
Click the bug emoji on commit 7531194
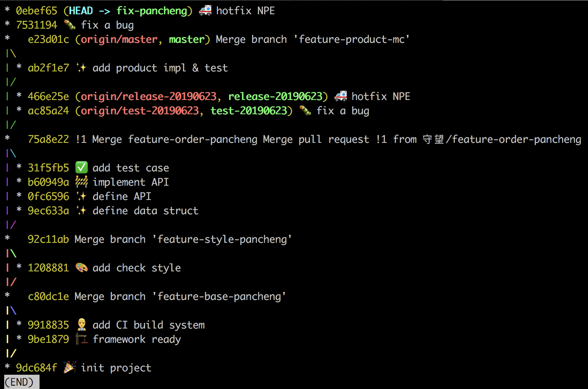(69, 25)
